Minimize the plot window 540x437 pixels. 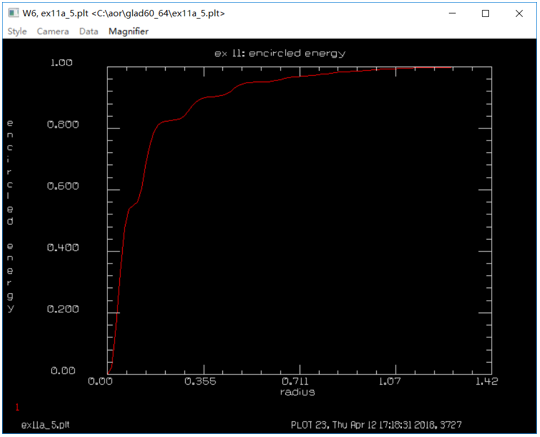coord(453,13)
